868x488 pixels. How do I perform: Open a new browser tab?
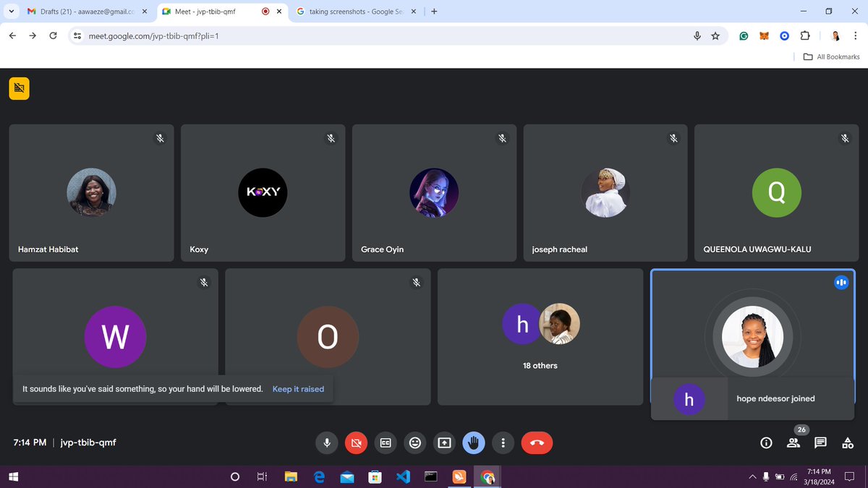[434, 12]
